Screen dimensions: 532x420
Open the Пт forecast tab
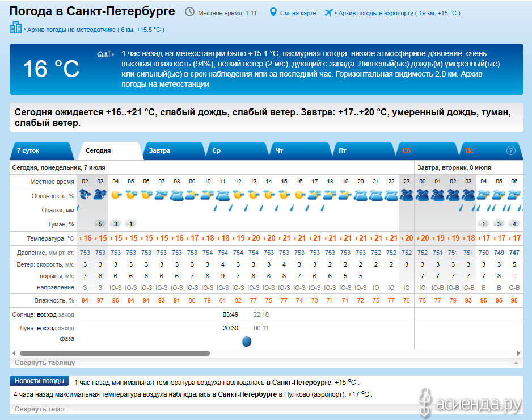click(364, 151)
